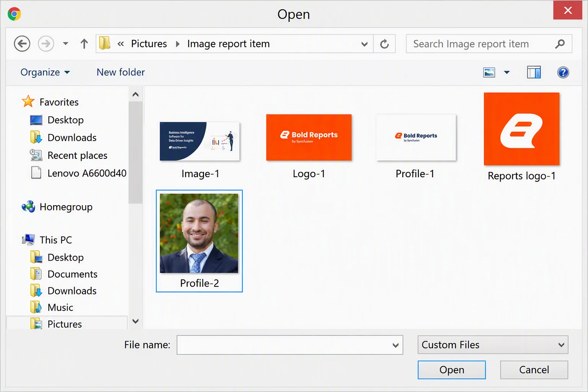Viewport: 588px width, 392px height.
Task: Open the Custom Files type dropdown
Action: (x=493, y=345)
